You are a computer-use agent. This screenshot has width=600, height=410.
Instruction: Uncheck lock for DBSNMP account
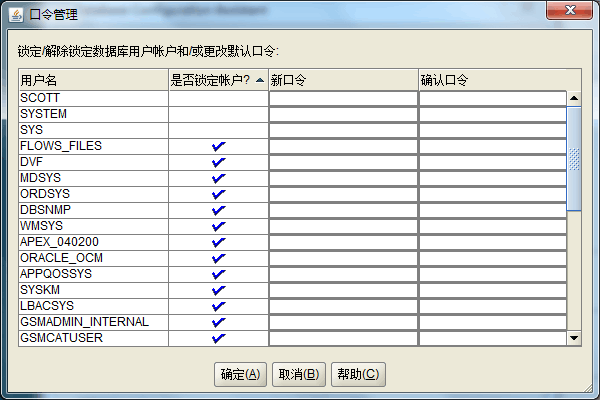click(x=218, y=211)
